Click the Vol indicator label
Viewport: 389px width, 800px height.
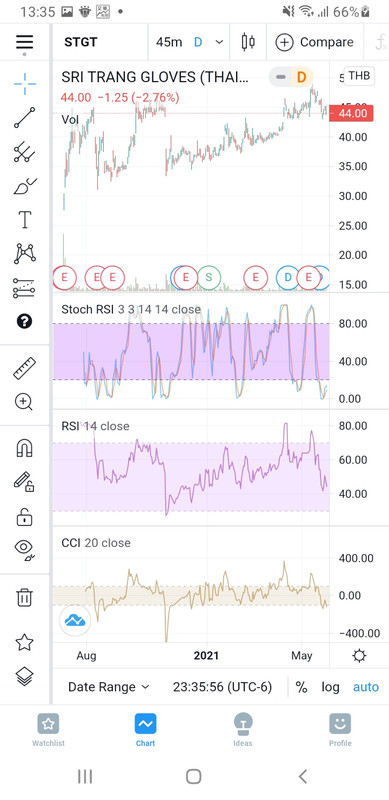click(69, 119)
